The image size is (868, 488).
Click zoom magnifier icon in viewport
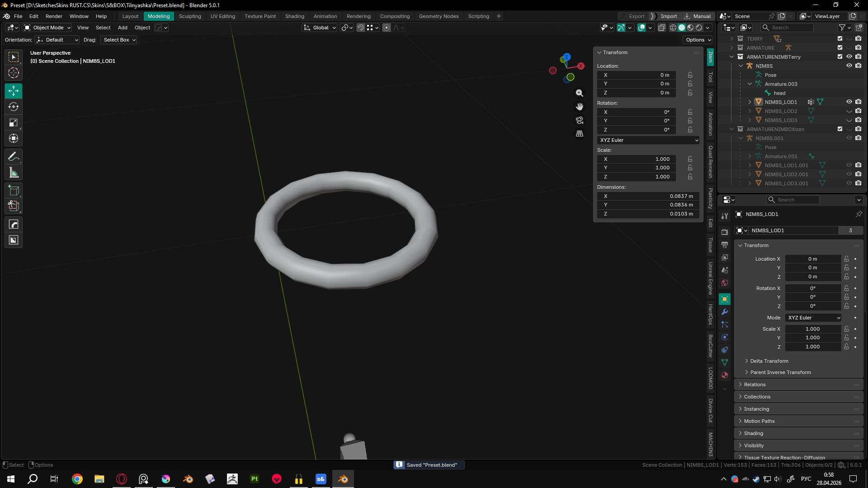(579, 93)
